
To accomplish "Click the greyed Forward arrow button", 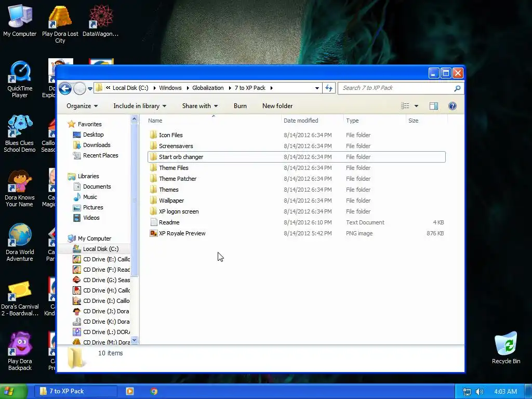I will (79, 88).
